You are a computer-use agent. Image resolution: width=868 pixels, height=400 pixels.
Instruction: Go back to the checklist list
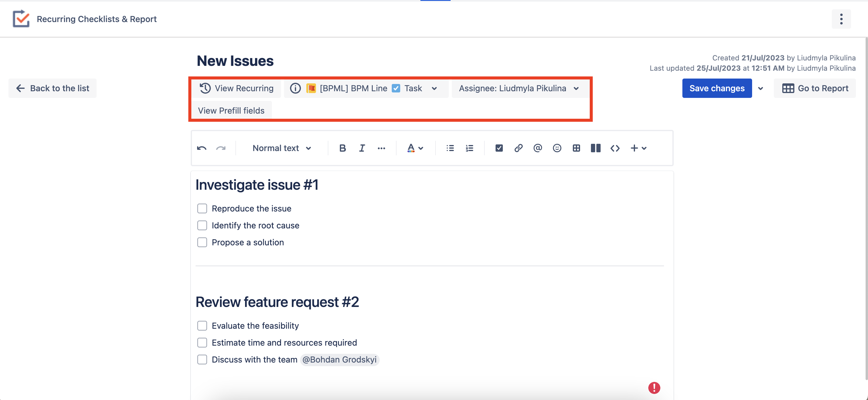click(x=52, y=88)
